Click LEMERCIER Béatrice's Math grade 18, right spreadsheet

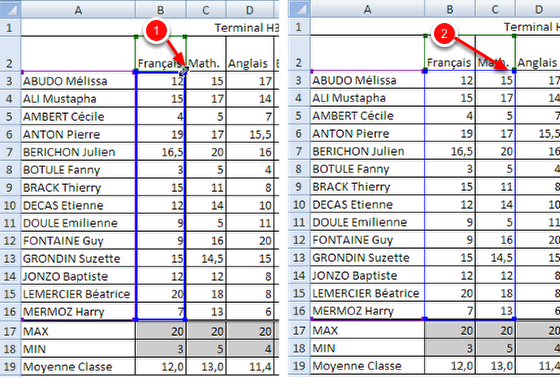495,293
